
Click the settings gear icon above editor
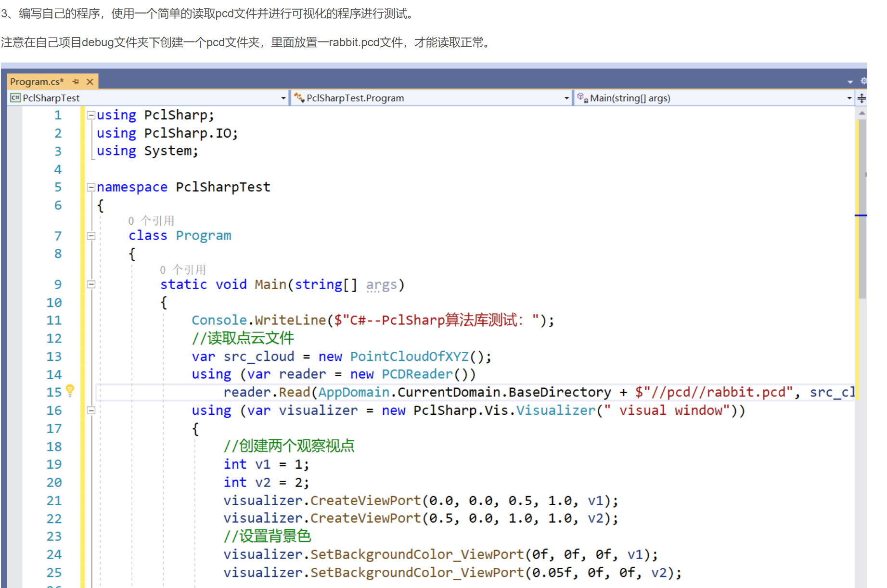[x=864, y=81]
